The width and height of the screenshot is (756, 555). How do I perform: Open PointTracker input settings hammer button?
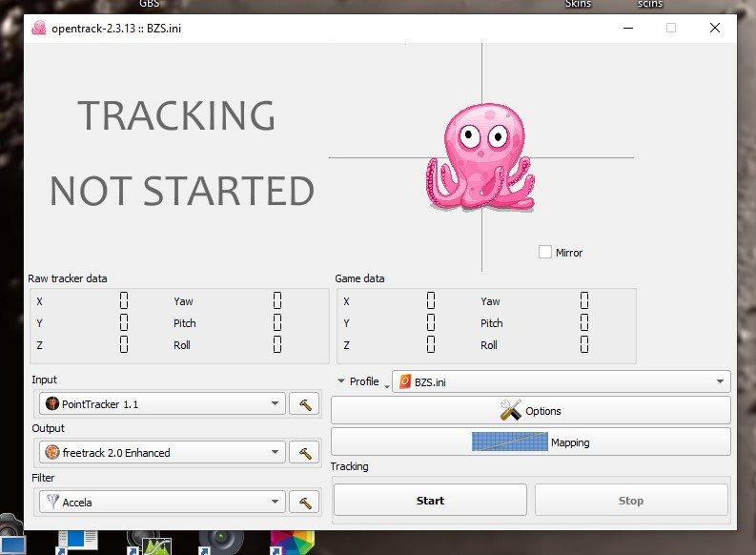pyautogui.click(x=305, y=404)
